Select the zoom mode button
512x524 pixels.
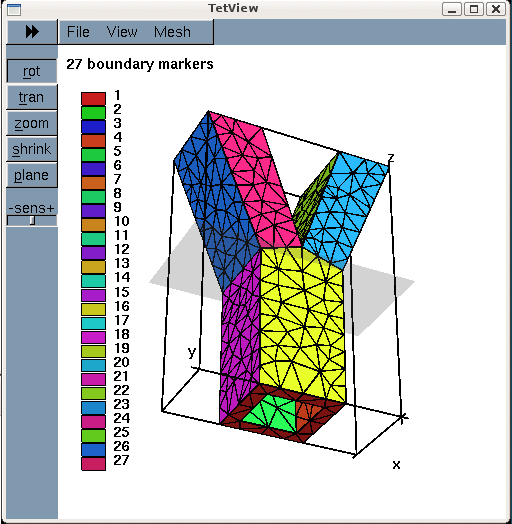click(32, 123)
